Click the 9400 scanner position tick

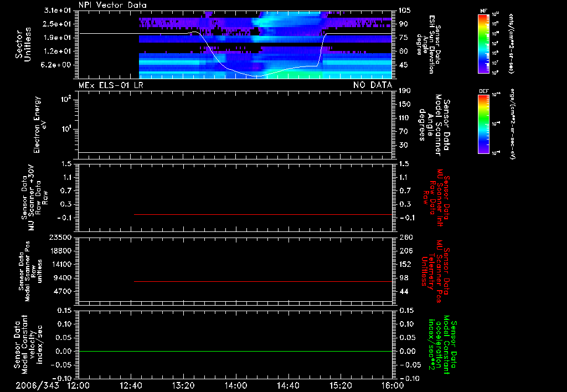tap(62, 278)
